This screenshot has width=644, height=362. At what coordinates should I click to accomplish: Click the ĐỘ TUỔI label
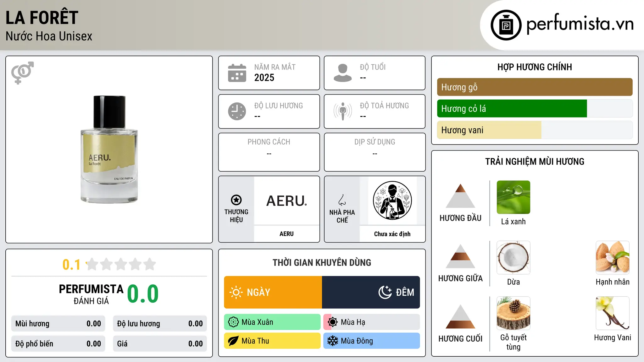(373, 67)
